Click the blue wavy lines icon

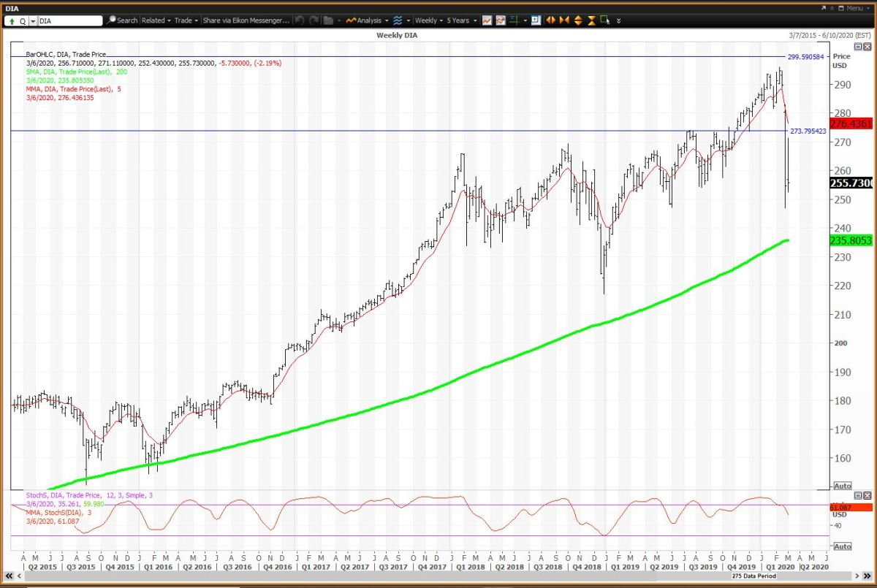point(398,20)
